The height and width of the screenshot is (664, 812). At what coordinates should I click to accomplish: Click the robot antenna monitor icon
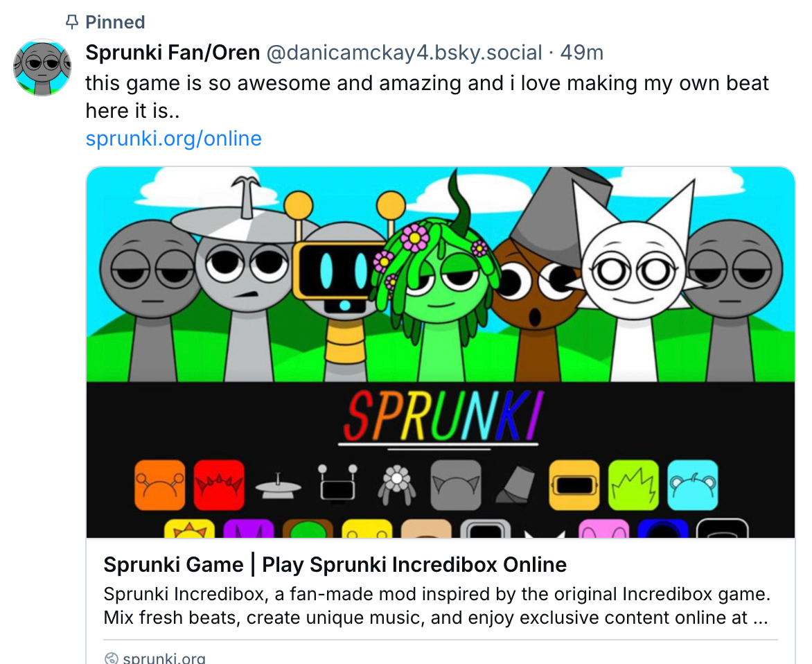coord(337,483)
